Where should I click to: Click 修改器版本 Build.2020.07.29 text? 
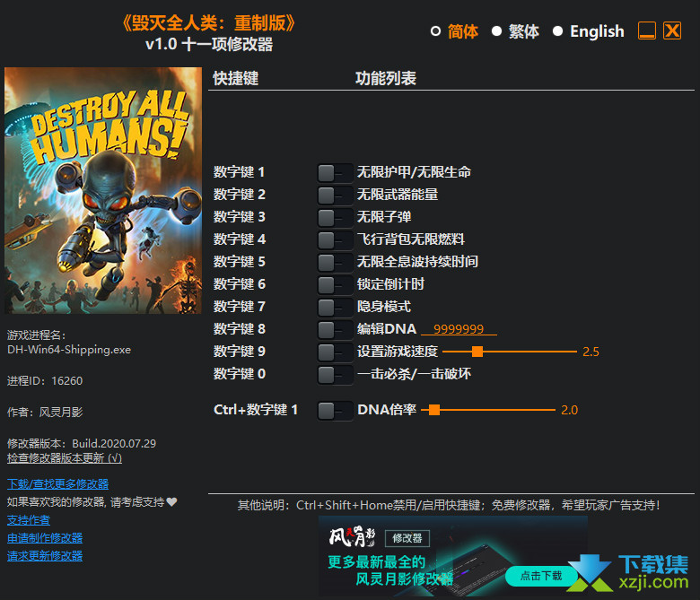pos(82,444)
